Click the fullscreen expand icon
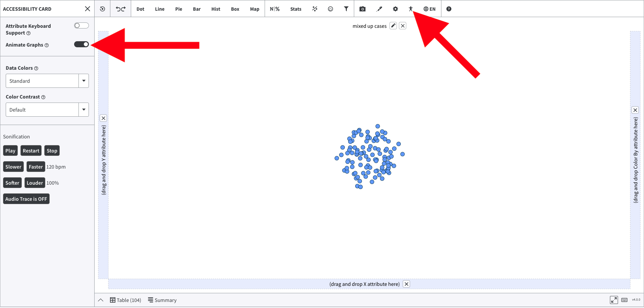The width and height of the screenshot is (644, 308). coord(614,300)
